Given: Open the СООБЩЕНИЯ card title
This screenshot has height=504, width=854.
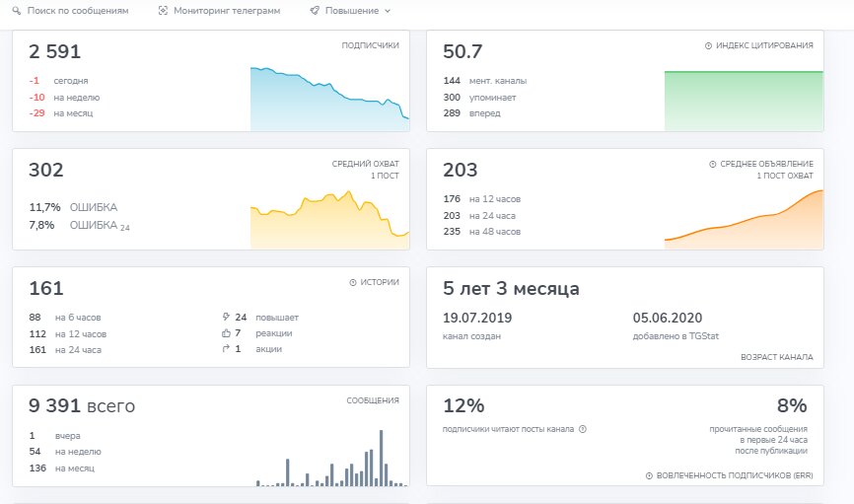Looking at the screenshot, I should 372,400.
